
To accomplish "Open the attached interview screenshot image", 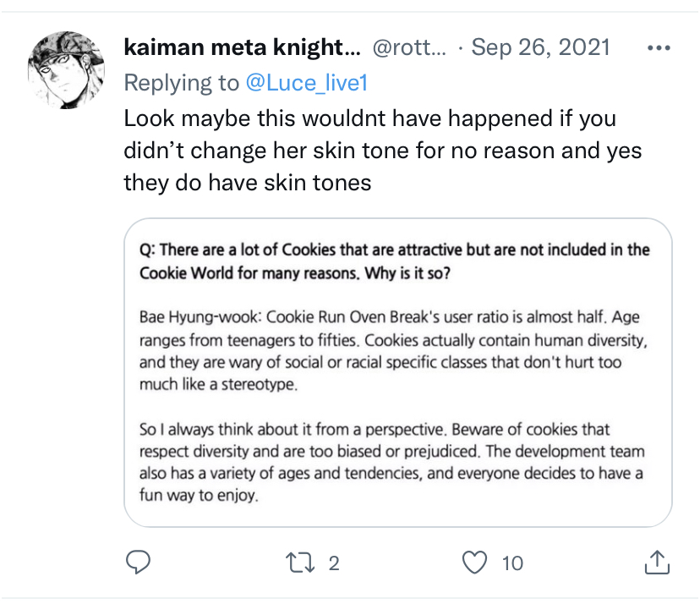I will point(397,372).
